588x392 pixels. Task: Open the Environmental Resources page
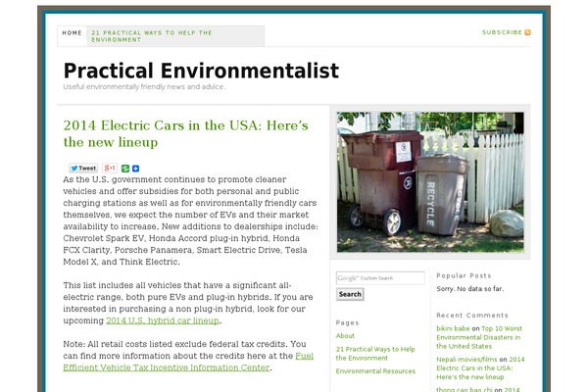point(375,371)
